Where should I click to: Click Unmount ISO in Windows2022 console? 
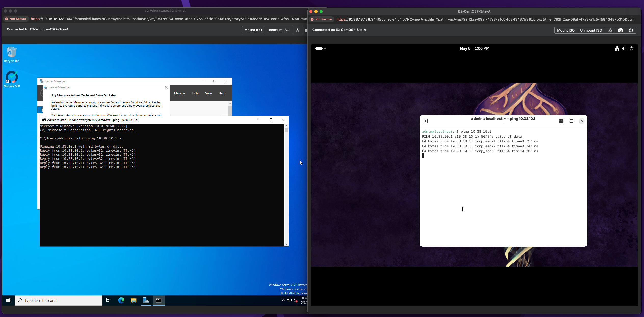pos(278,30)
